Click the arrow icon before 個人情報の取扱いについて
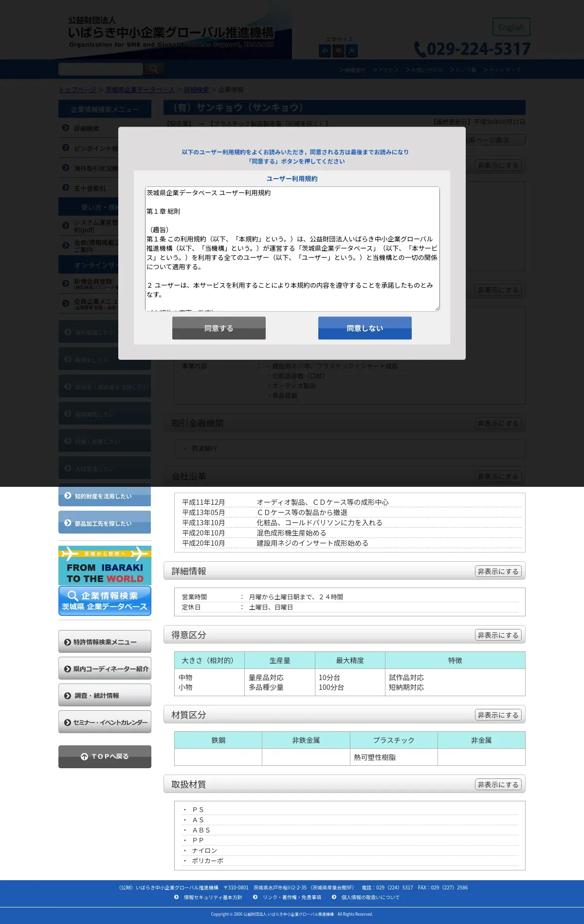The height and width of the screenshot is (924, 584). (x=334, y=897)
